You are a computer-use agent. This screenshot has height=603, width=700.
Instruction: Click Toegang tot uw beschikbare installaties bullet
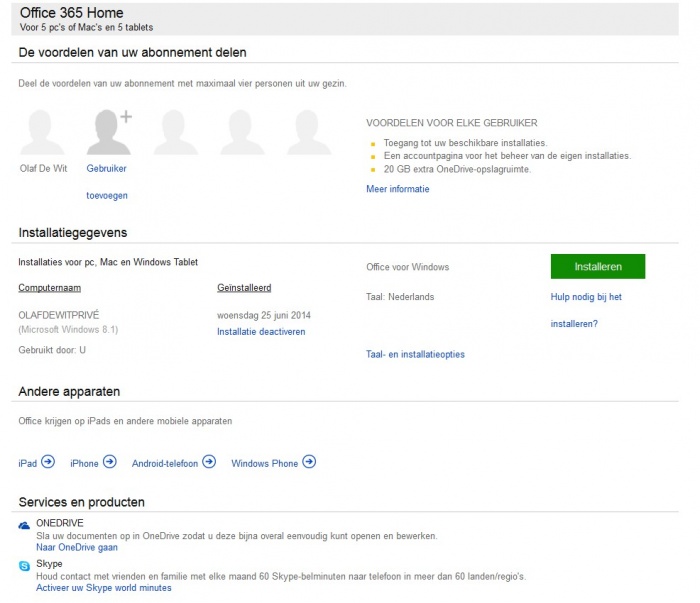pyautogui.click(x=465, y=143)
